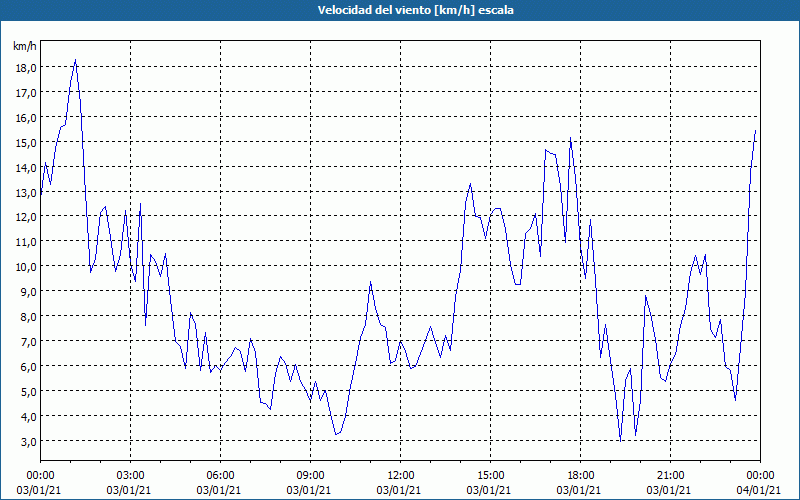The height and width of the screenshot is (500, 800).
Task: Click the '14,0' y-axis value
Action: 26,168
